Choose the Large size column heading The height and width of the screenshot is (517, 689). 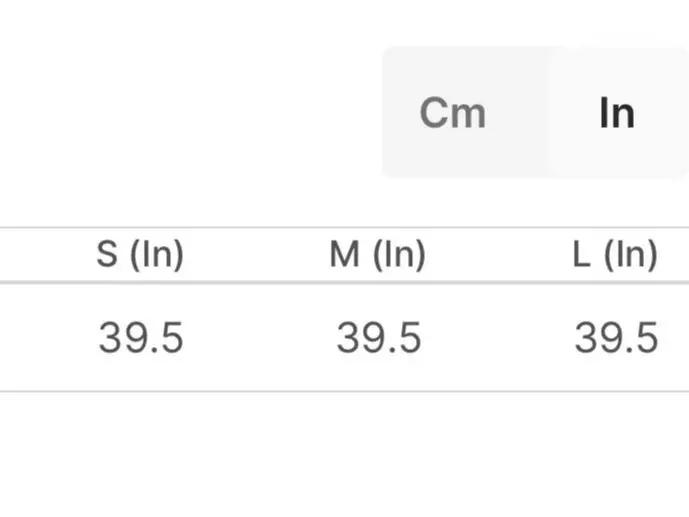tap(614, 255)
